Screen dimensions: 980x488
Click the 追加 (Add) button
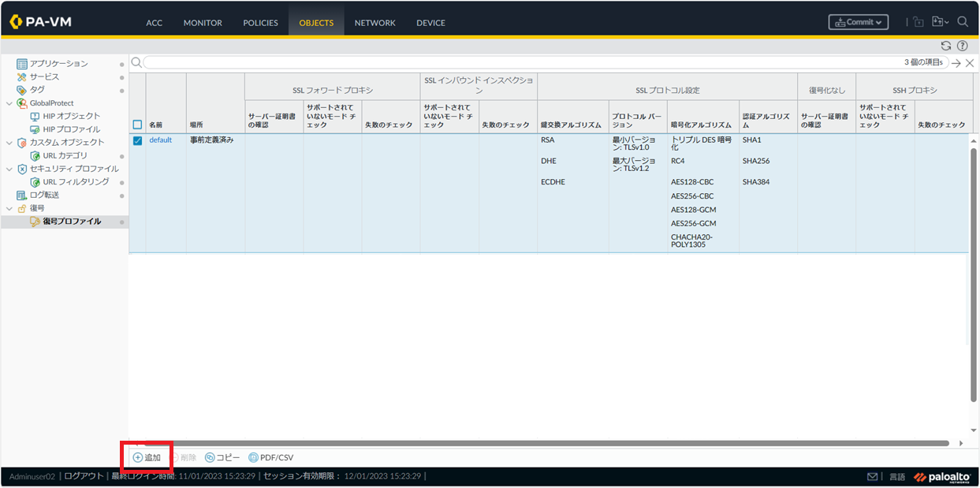coord(147,457)
